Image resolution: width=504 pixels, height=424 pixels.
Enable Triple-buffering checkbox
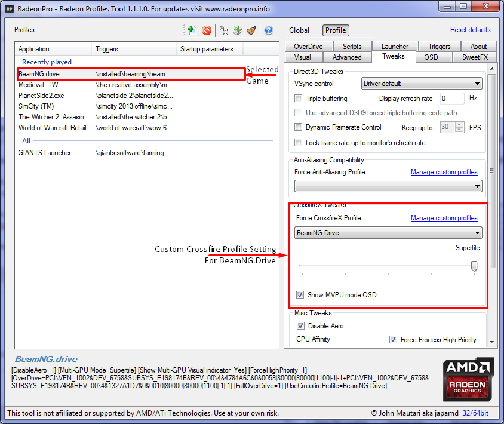pos(299,99)
